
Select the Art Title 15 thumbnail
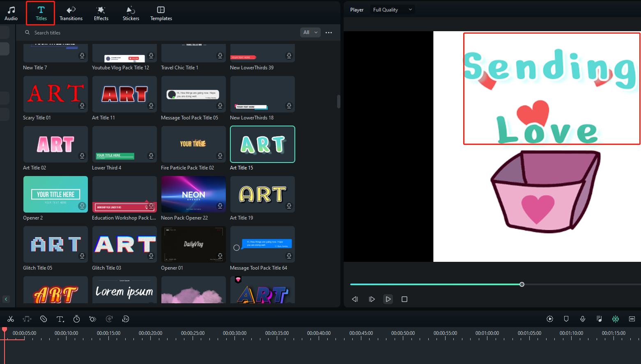tap(262, 144)
